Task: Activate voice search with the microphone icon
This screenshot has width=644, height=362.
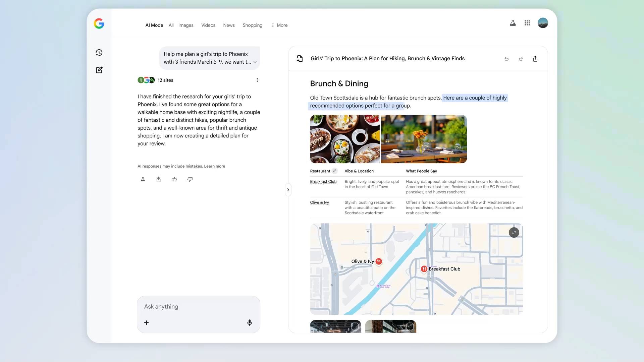Action: [x=250, y=322]
